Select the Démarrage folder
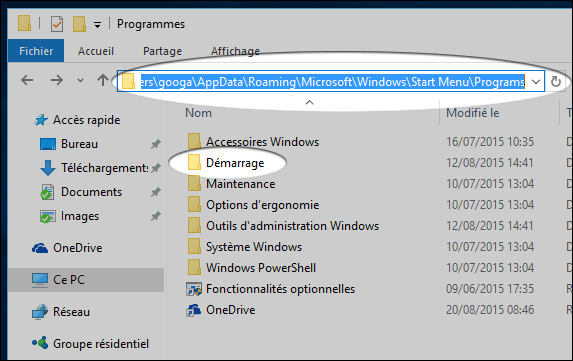This screenshot has width=573, height=361. point(235,163)
